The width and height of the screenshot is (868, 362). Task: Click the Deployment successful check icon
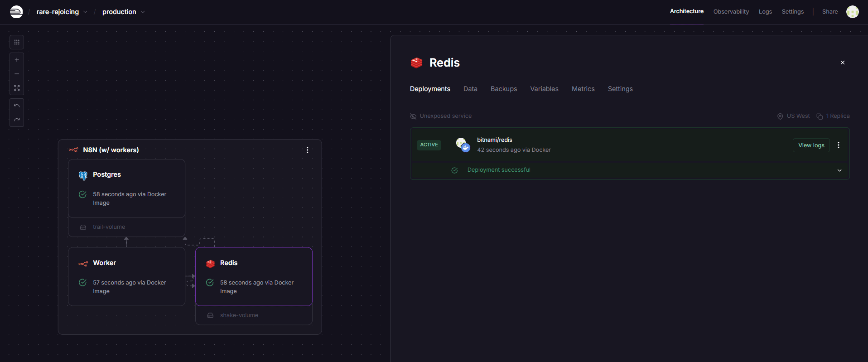coord(454,170)
